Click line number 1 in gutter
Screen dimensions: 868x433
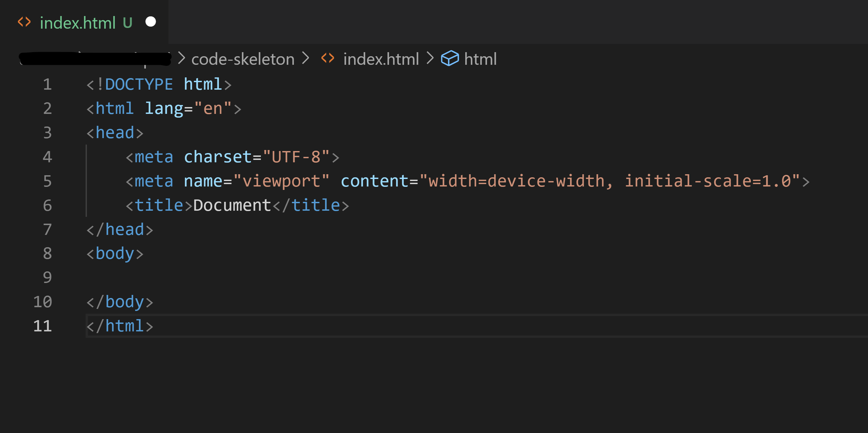pos(47,85)
